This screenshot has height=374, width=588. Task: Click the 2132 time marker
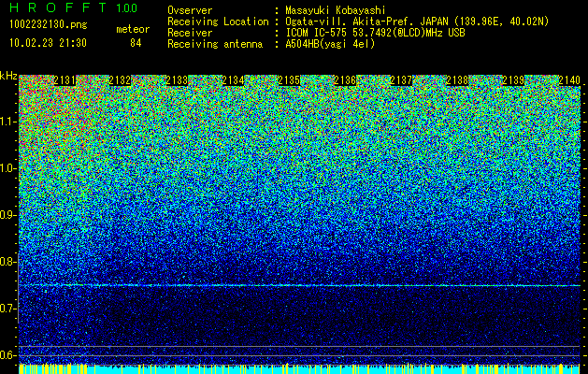pos(121,80)
